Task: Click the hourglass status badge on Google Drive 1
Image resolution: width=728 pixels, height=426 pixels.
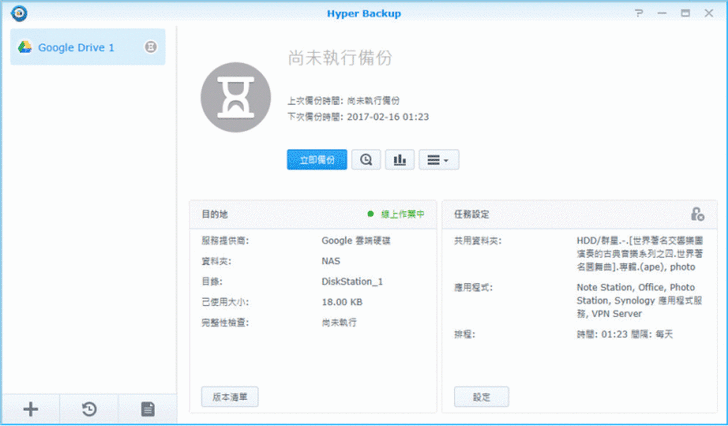Action: tap(150, 47)
